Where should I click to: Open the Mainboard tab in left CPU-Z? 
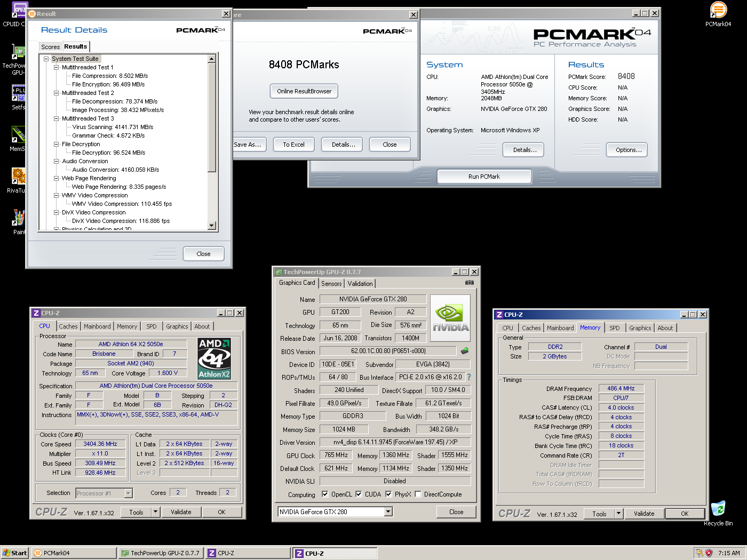click(97, 326)
